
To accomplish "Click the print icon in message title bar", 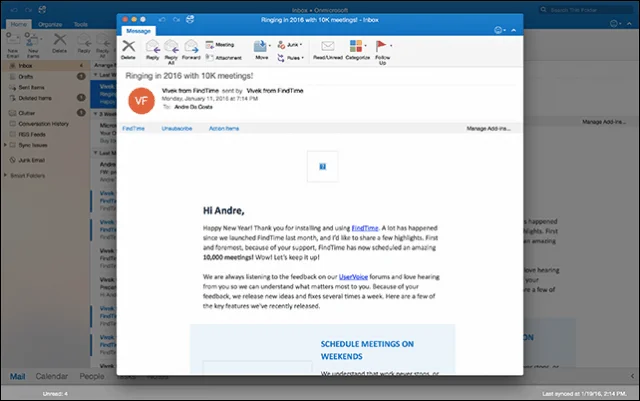I will 190,19.
